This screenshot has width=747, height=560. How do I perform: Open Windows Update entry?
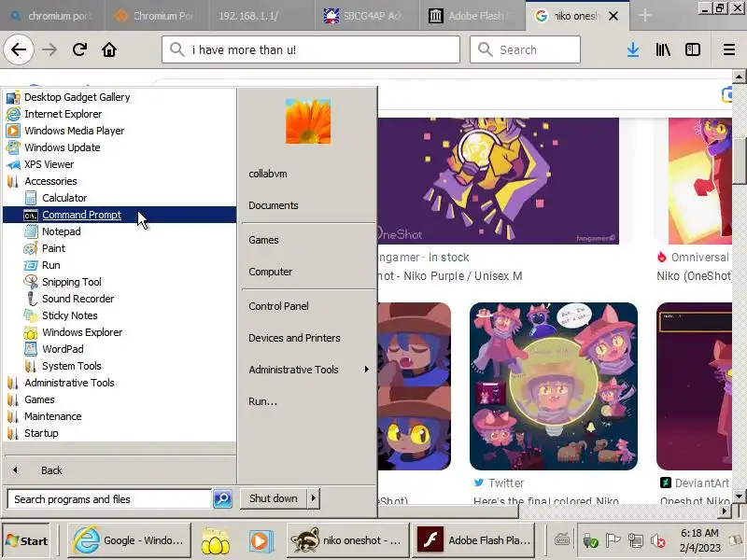click(x=120, y=147)
